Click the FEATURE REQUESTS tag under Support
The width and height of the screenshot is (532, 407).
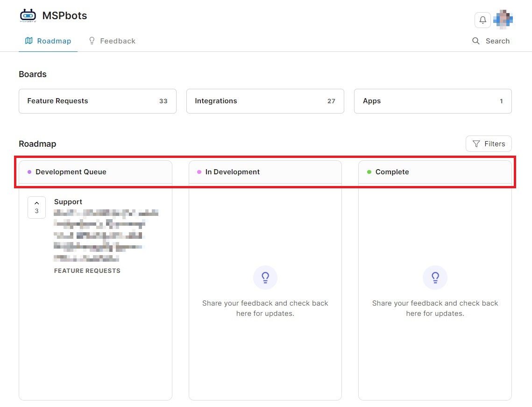pos(87,271)
